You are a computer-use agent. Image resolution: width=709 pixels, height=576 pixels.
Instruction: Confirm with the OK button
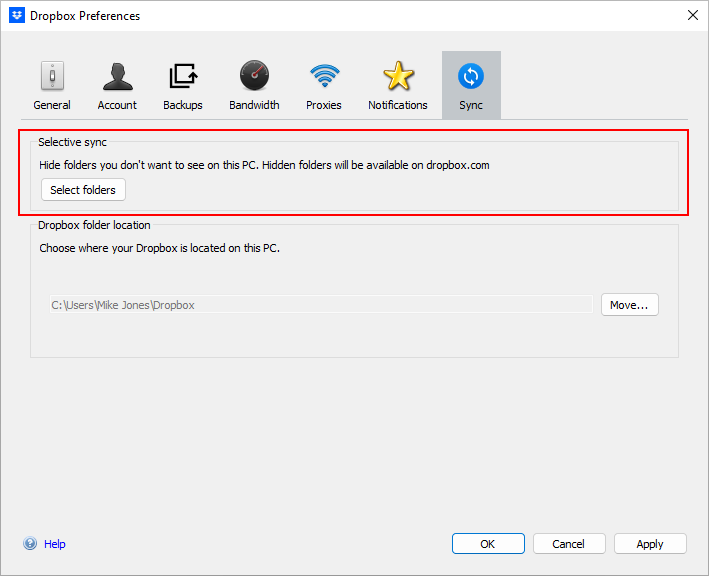488,544
